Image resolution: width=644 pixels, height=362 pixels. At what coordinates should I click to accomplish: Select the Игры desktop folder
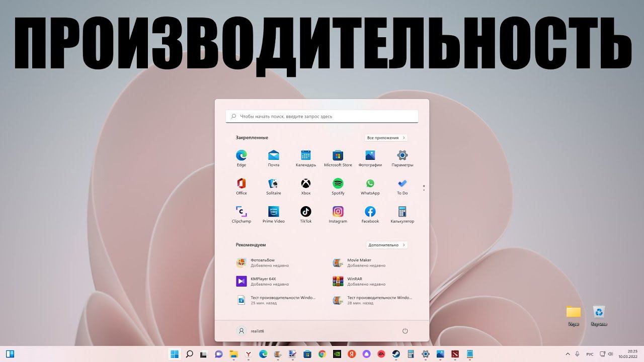574,316
